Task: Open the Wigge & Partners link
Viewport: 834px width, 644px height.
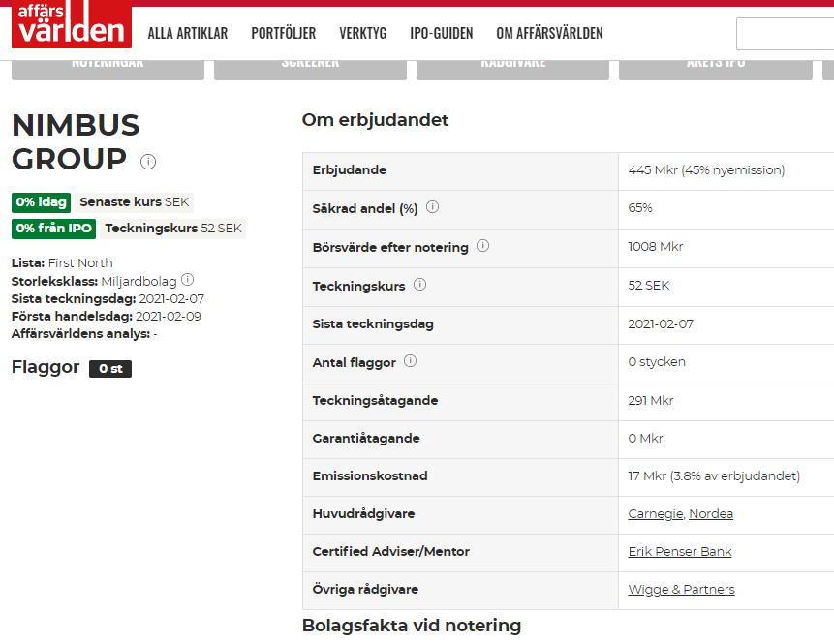Action: point(681,590)
